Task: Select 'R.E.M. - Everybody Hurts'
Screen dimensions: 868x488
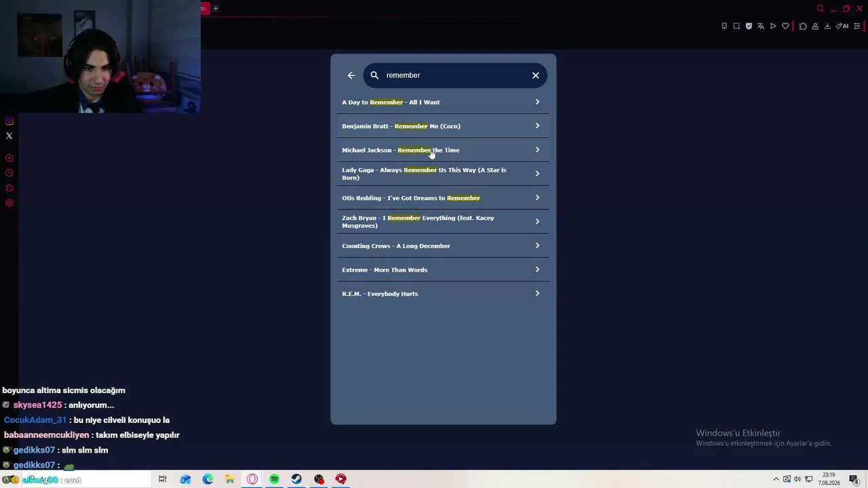Action: pos(443,293)
